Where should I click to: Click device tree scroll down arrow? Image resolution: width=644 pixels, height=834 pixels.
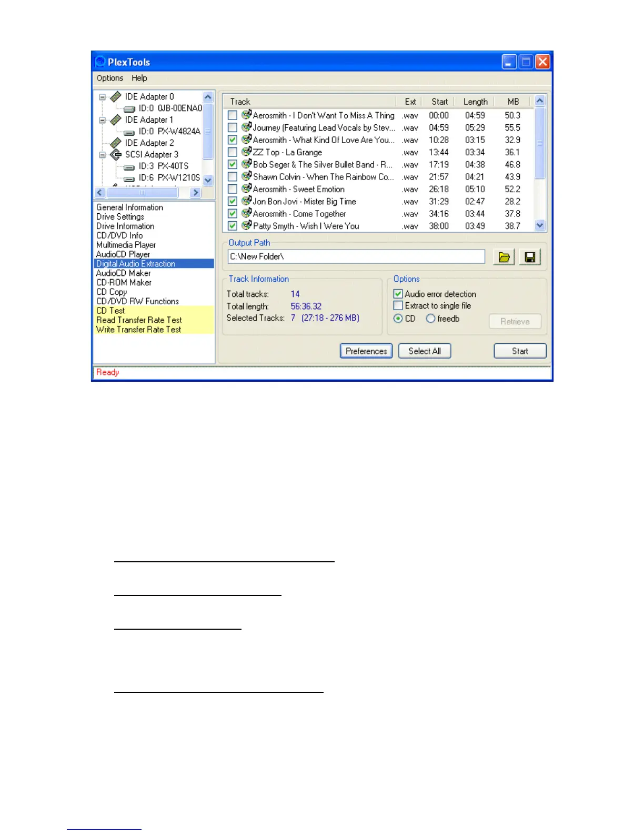pos(208,180)
